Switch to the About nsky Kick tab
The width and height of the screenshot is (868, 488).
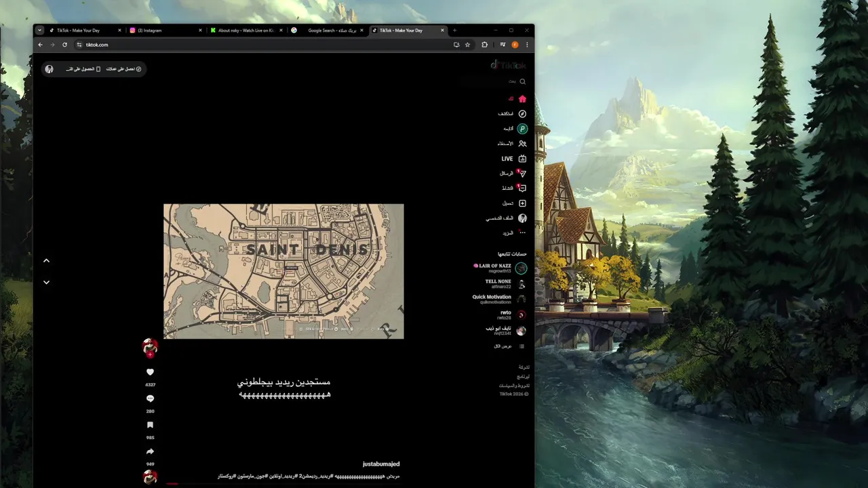tap(247, 30)
